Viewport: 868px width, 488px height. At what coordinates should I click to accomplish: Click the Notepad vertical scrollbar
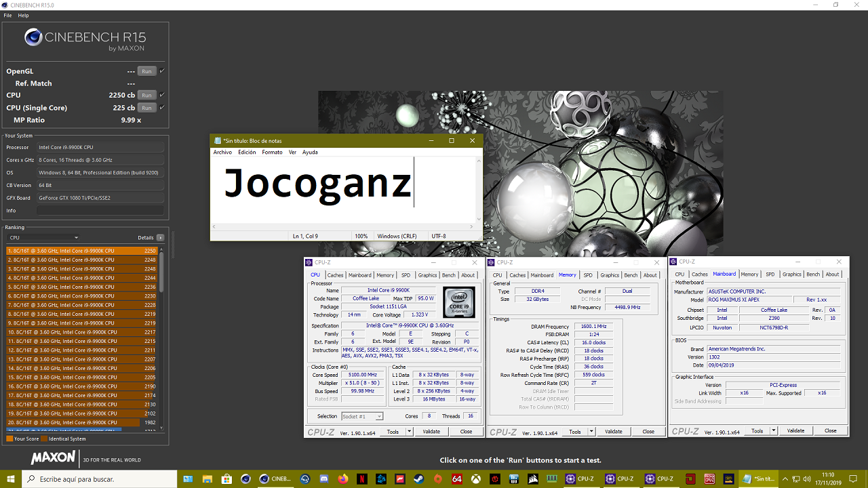(x=479, y=190)
